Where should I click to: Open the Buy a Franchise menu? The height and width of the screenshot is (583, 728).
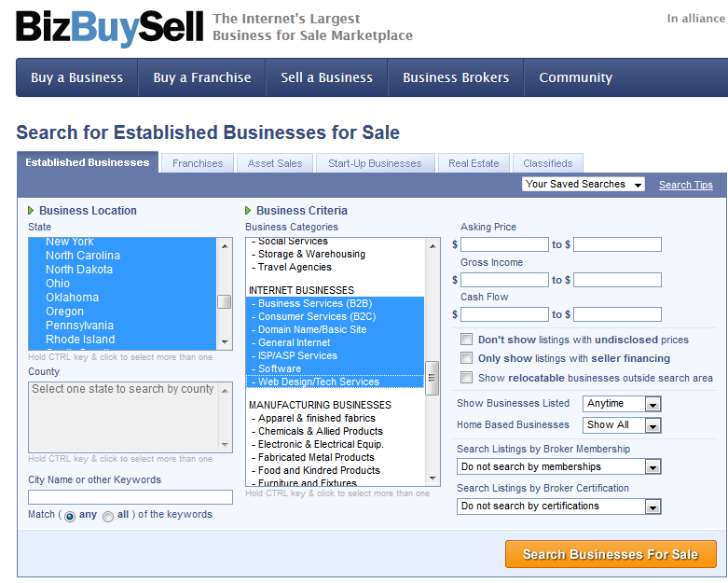tap(202, 77)
